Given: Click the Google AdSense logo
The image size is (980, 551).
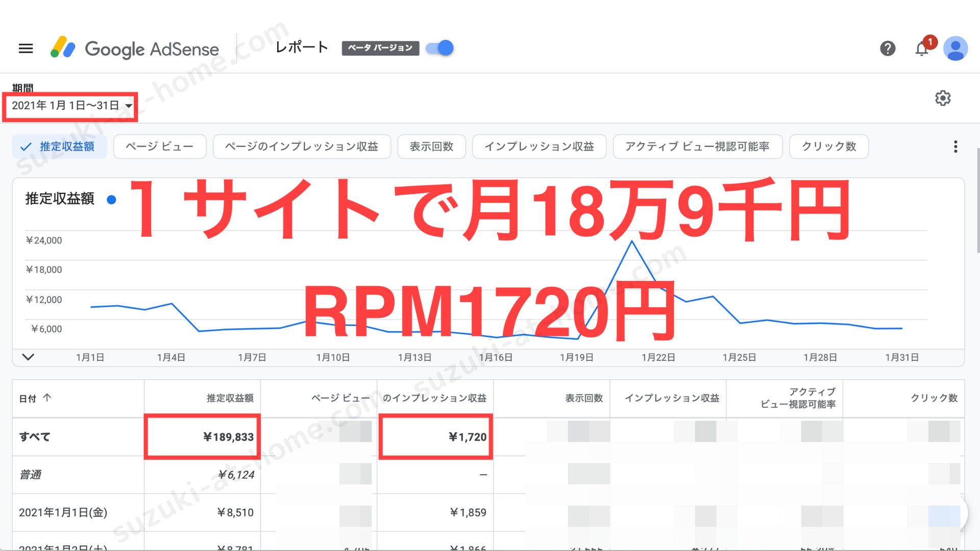Looking at the screenshot, I should click(x=135, y=48).
